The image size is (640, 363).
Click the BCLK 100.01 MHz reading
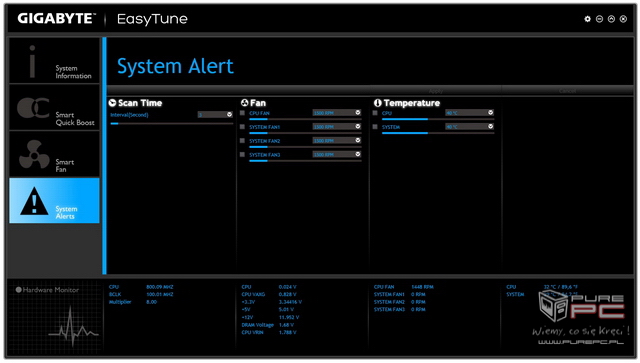[141, 294]
